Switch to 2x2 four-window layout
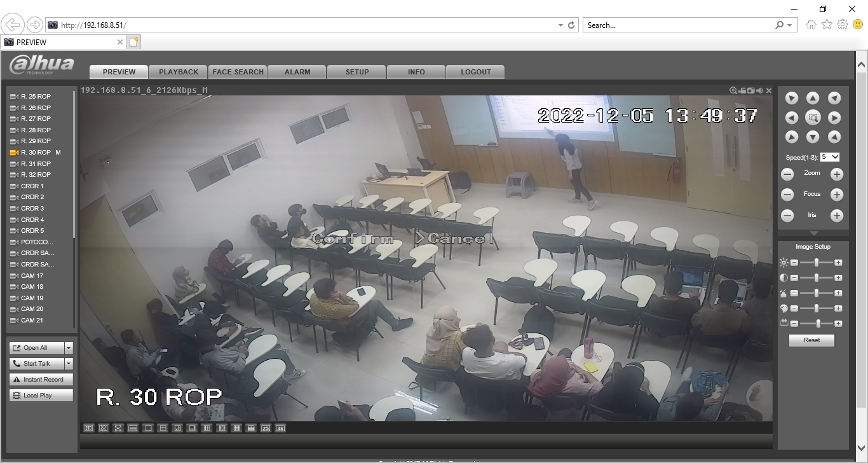Screen dimensions: 868x463 [163, 428]
